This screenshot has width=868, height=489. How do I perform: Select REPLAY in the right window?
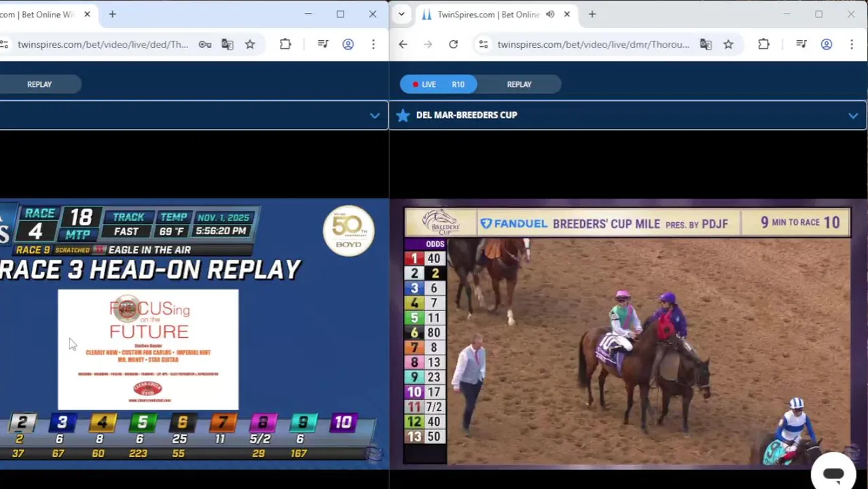519,84
